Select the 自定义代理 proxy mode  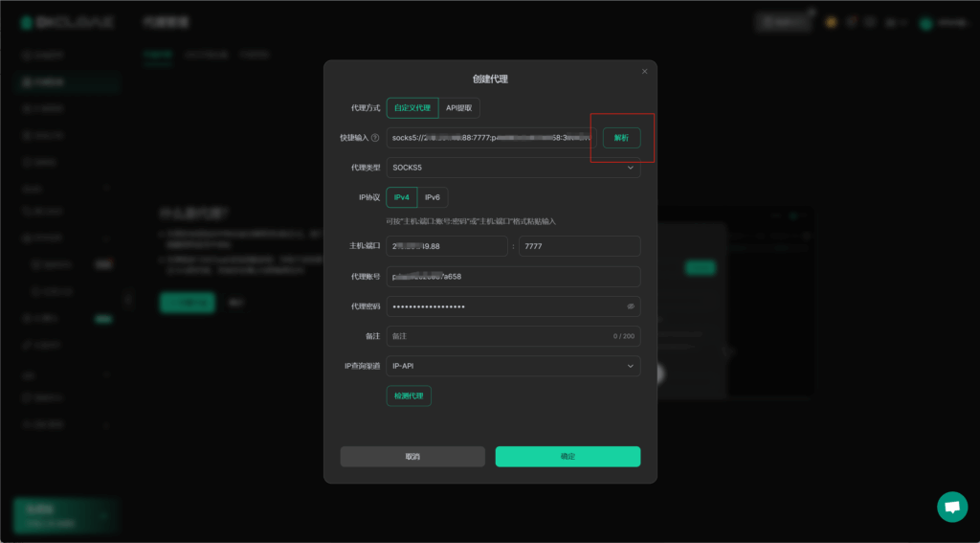click(412, 108)
